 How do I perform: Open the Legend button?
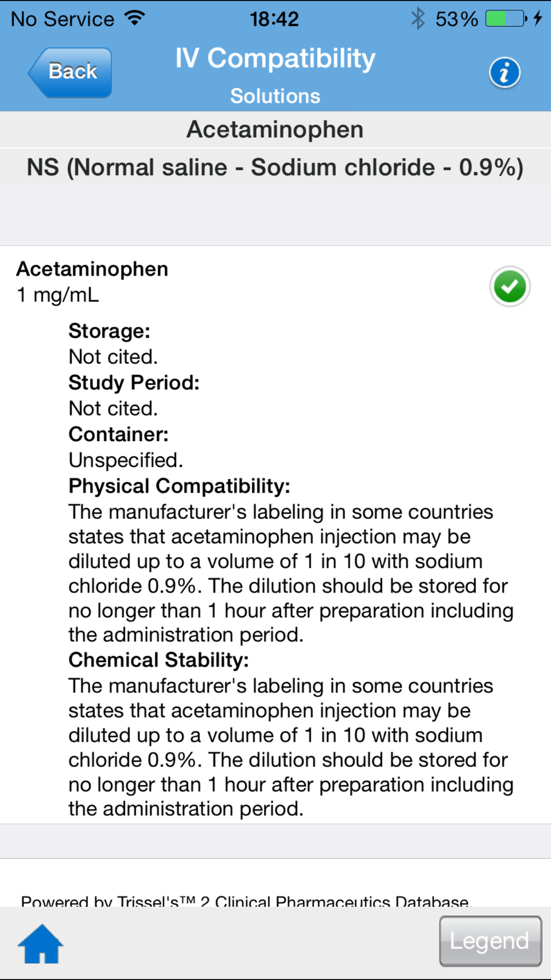pos(490,941)
